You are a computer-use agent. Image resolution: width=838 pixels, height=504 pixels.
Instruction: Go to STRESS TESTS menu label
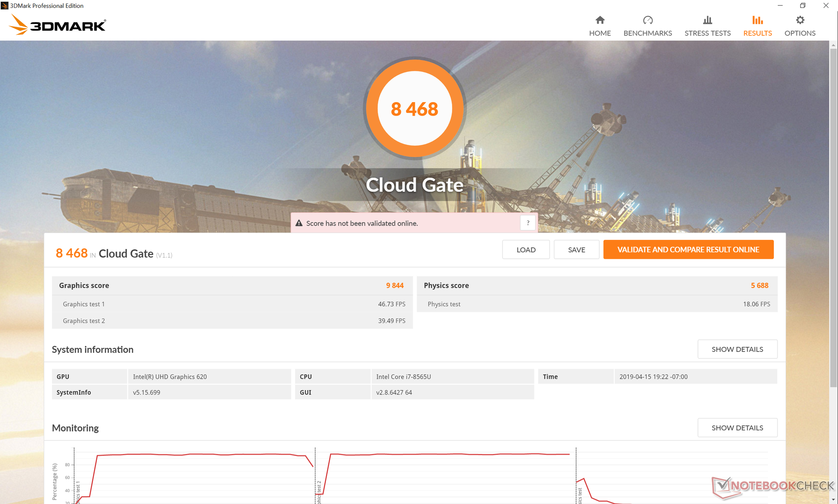[707, 33]
